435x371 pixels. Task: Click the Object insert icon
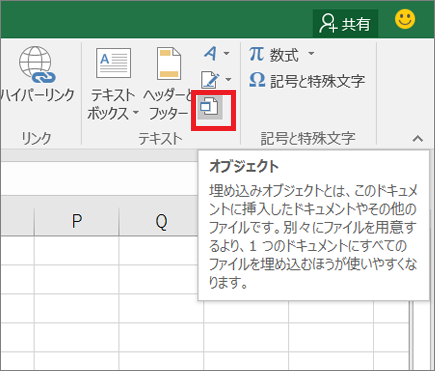210,107
